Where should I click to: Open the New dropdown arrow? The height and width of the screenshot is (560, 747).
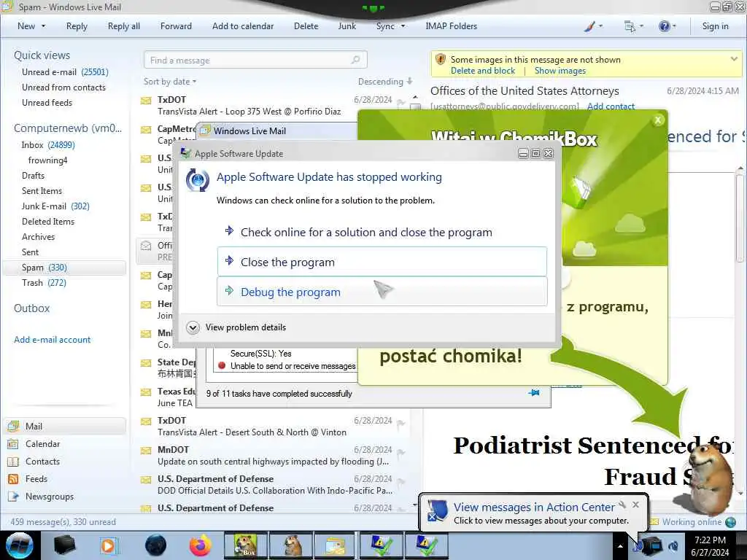43,26
